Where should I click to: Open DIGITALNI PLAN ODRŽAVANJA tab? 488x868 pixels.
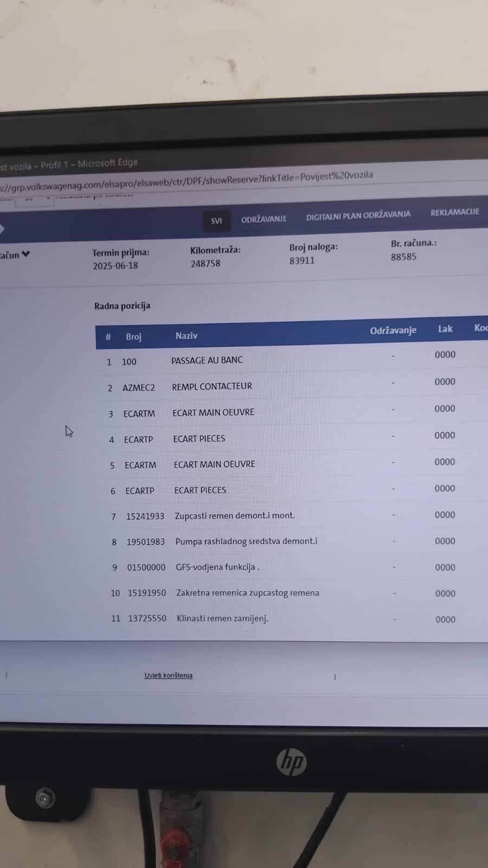point(358,215)
